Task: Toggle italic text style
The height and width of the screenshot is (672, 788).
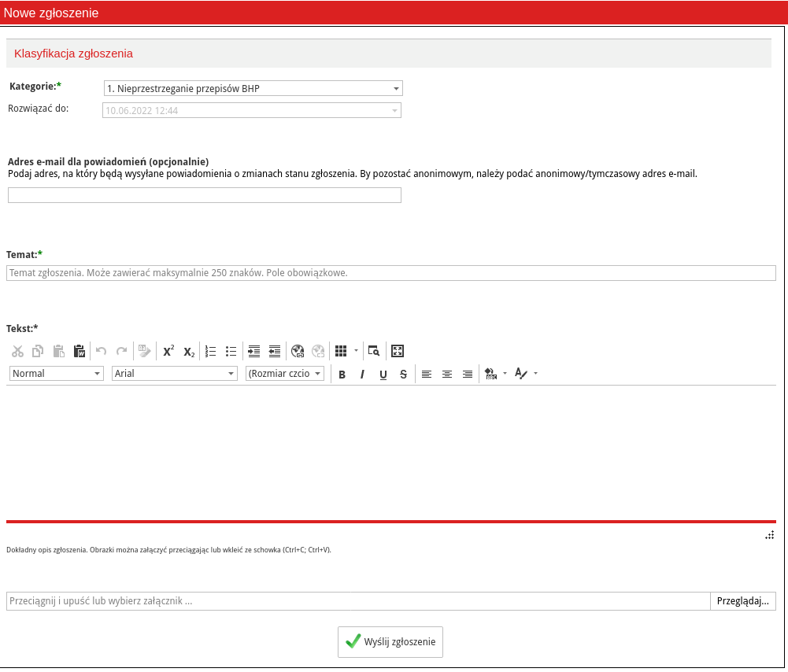Action: (x=362, y=375)
